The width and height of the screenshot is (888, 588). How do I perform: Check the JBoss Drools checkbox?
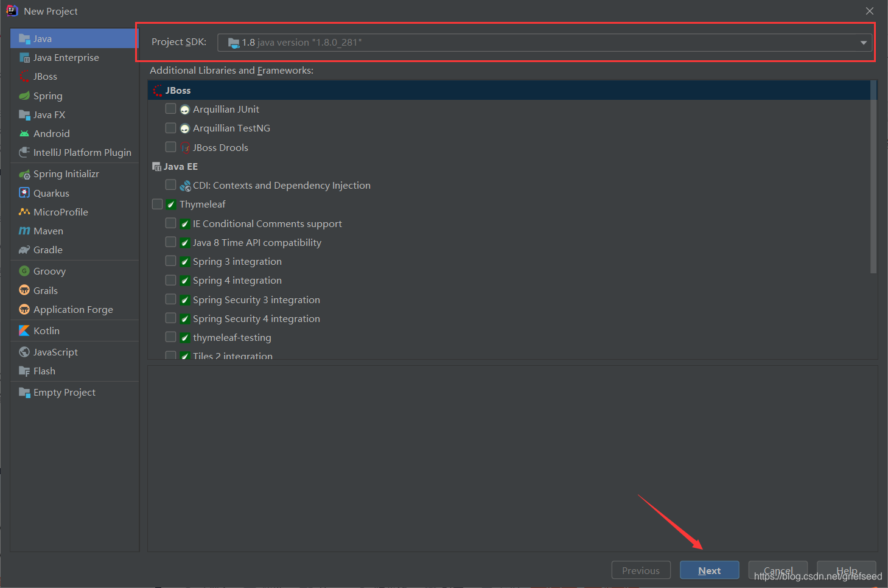point(171,147)
